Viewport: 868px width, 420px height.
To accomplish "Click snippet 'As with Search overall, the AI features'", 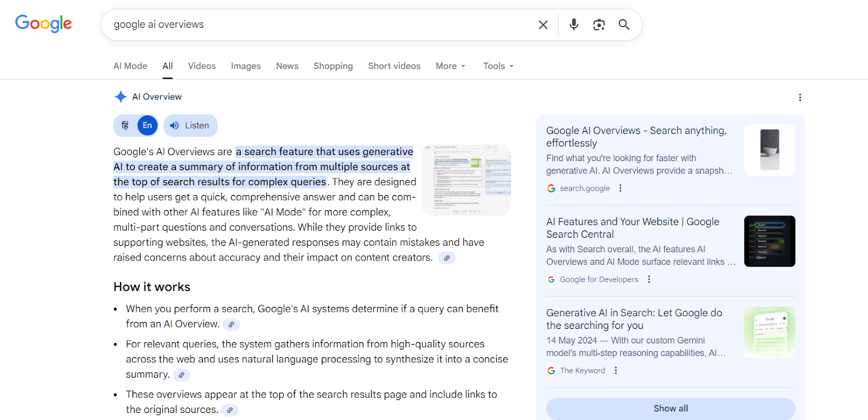I will pos(626,249).
